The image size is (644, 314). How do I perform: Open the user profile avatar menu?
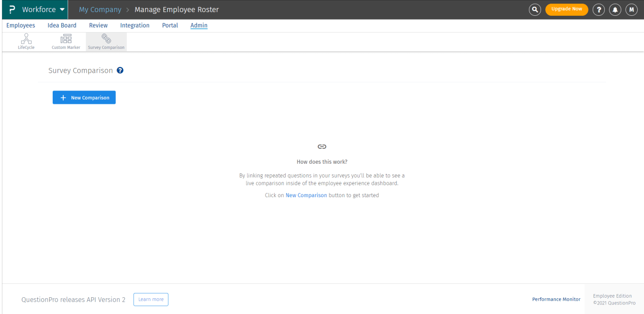pyautogui.click(x=631, y=9)
